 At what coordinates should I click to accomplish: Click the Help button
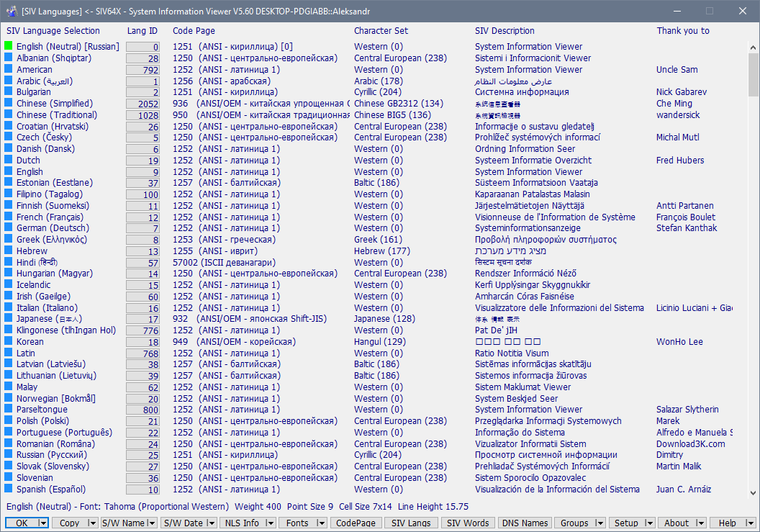pyautogui.click(x=727, y=523)
